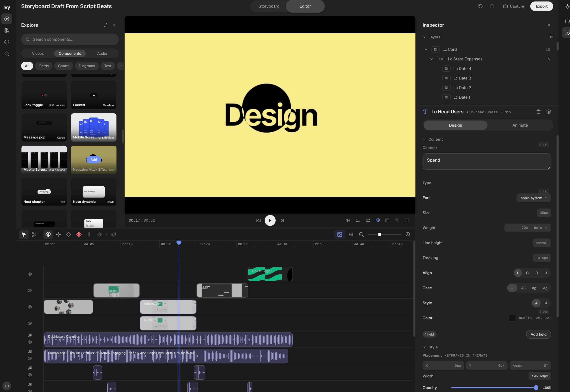This screenshot has width=570, height=392.
Task: Click the outline keyframe diamond icon
Action: (69, 234)
